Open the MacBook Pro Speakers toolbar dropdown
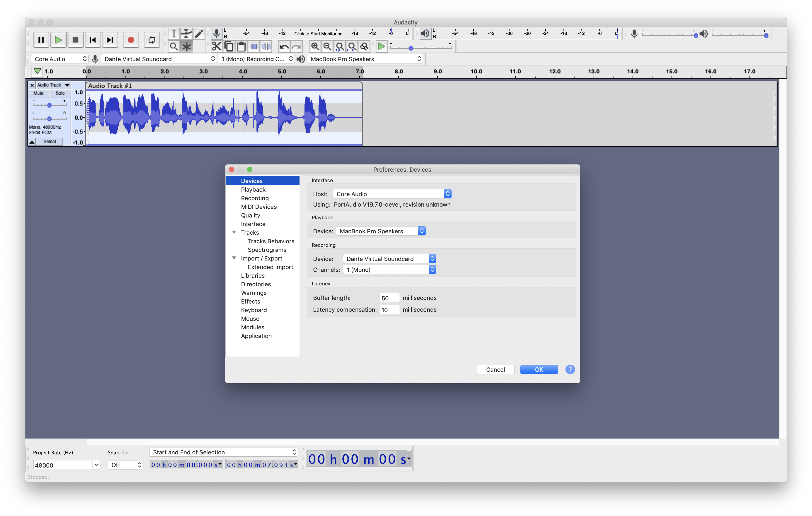Screen dimensions: 812x516 (365, 59)
